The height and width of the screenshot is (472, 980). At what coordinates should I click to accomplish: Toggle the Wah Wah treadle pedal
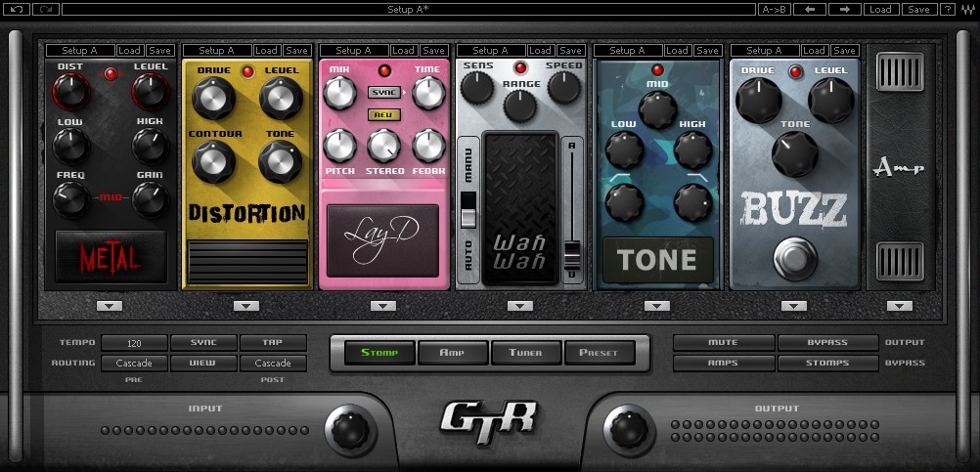pyautogui.click(x=520, y=208)
